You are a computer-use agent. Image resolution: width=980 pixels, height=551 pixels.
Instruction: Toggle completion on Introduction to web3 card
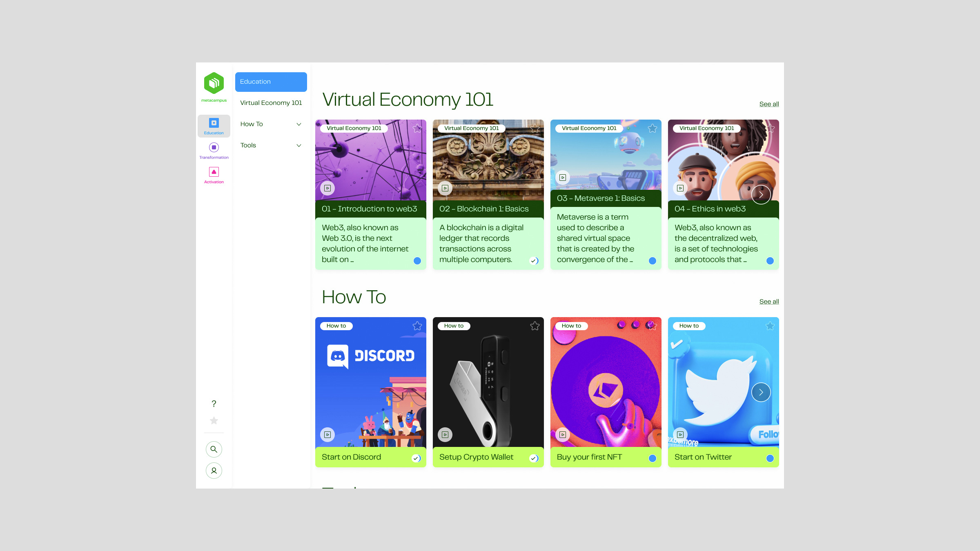point(417,261)
